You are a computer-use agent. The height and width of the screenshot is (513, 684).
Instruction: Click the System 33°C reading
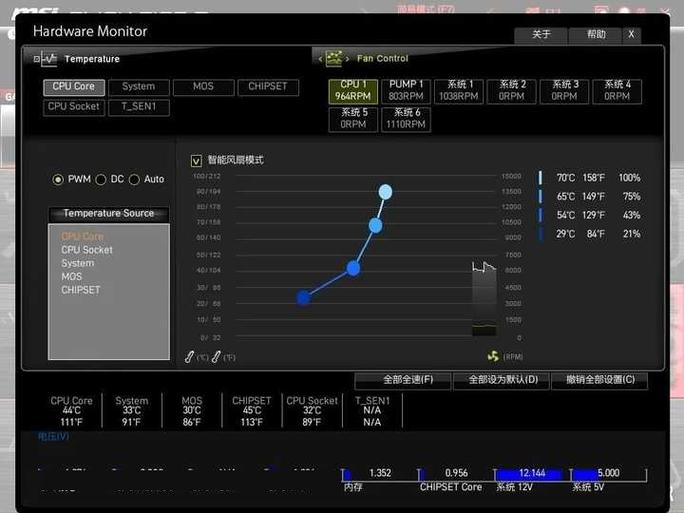[132, 411]
